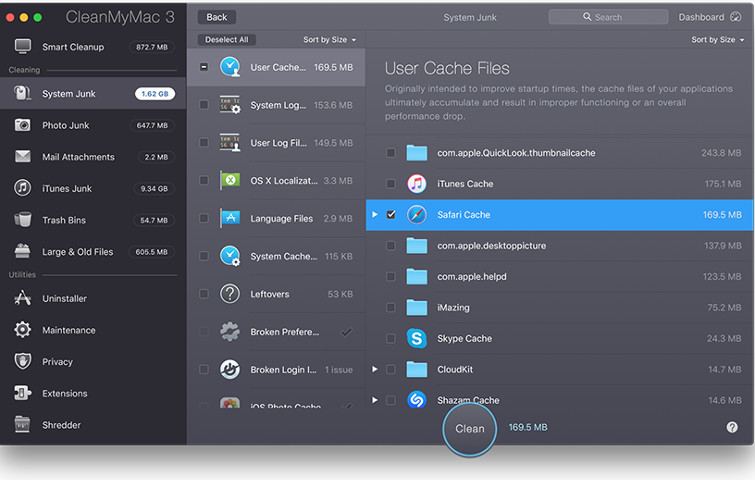Check the iTunes Cache checkbox
Viewport: 755px width, 480px height.
(x=391, y=183)
